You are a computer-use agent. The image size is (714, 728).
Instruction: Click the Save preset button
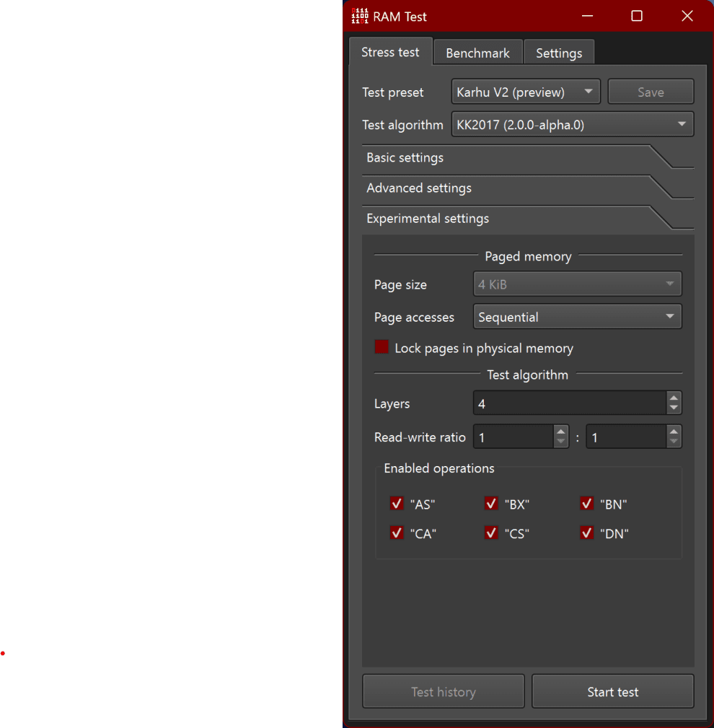(x=651, y=92)
